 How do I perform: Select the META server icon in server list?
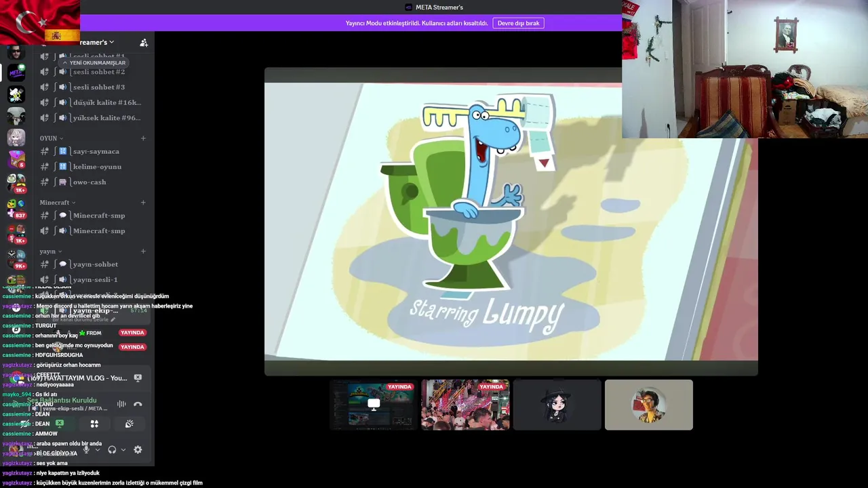point(16,73)
